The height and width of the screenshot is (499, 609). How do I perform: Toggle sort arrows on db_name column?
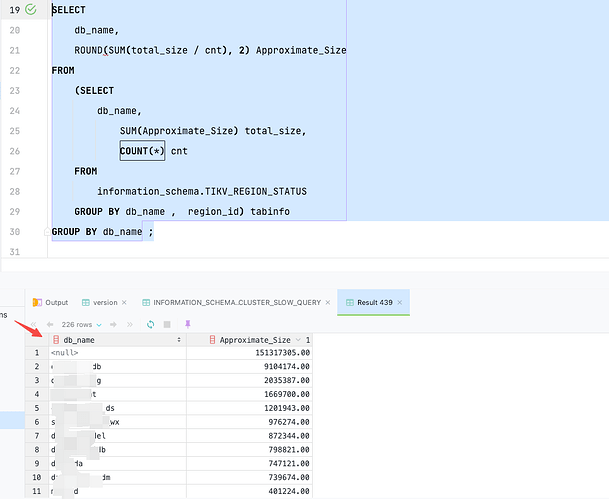point(179,340)
